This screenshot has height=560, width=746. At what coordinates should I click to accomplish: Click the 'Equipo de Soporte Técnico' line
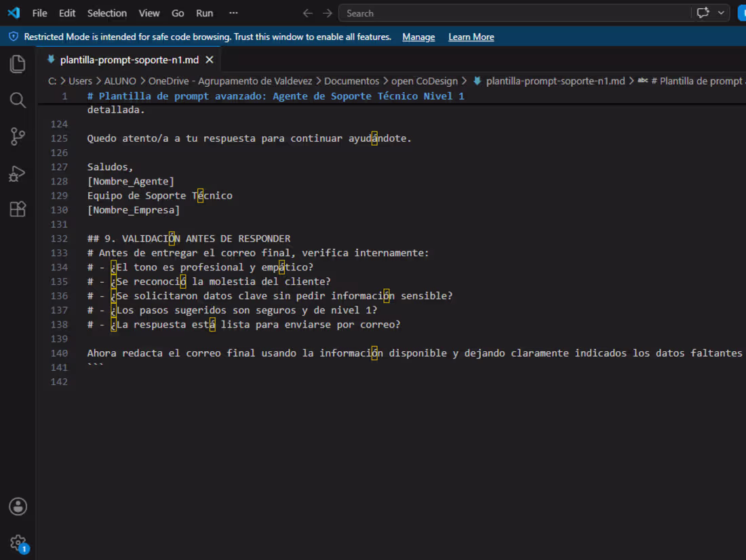(x=160, y=195)
